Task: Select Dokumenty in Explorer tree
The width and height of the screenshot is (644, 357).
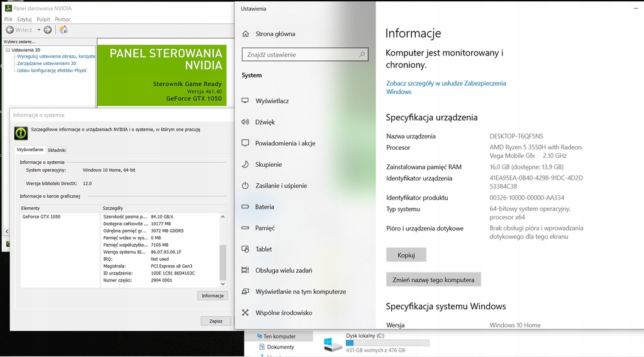Action: 280,347
